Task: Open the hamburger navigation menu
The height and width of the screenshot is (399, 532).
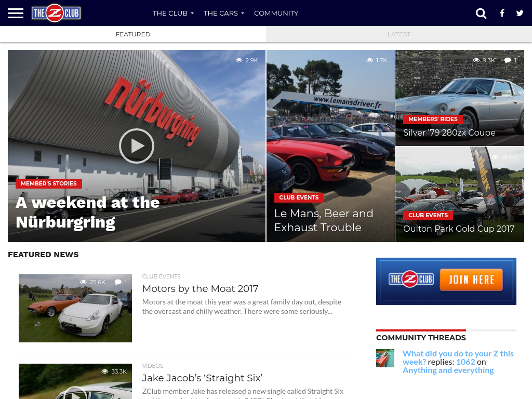Action: point(16,13)
